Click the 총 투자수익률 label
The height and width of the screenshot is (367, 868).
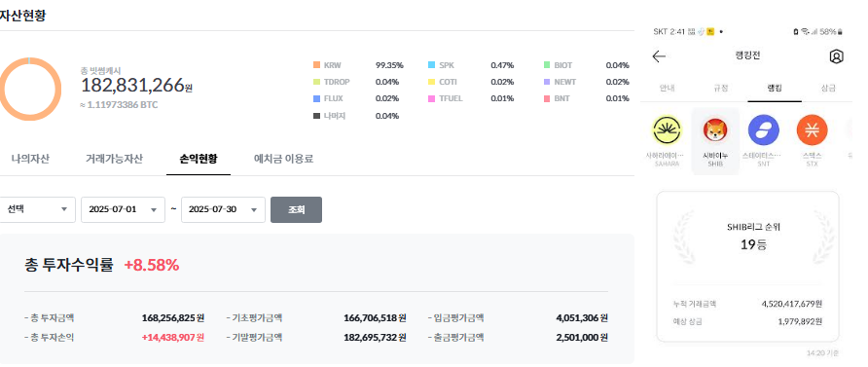click(69, 265)
